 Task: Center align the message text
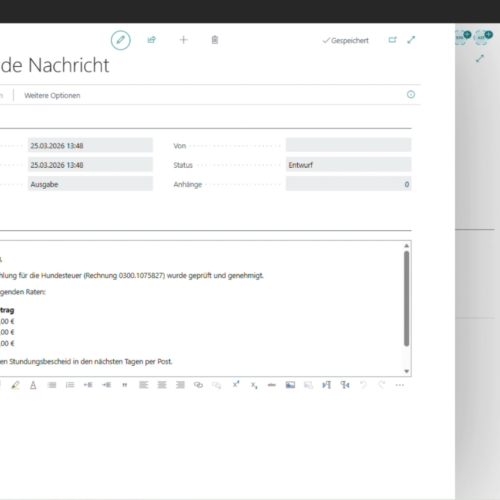tap(162, 385)
